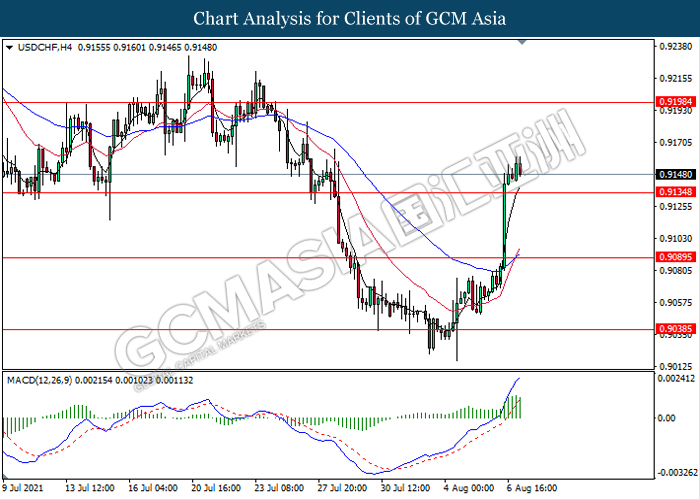The height and width of the screenshot is (500, 700).
Task: Select the red 0.90895 price level tag
Action: click(x=673, y=258)
